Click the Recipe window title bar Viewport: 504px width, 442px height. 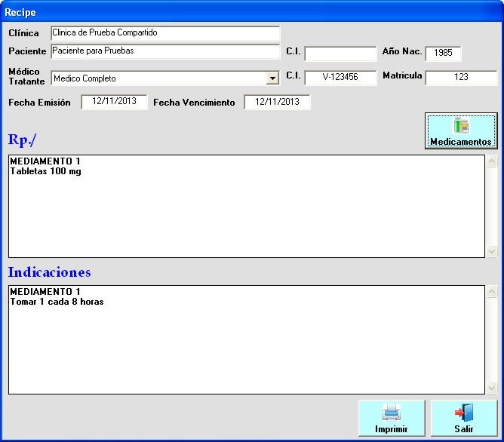(252, 12)
